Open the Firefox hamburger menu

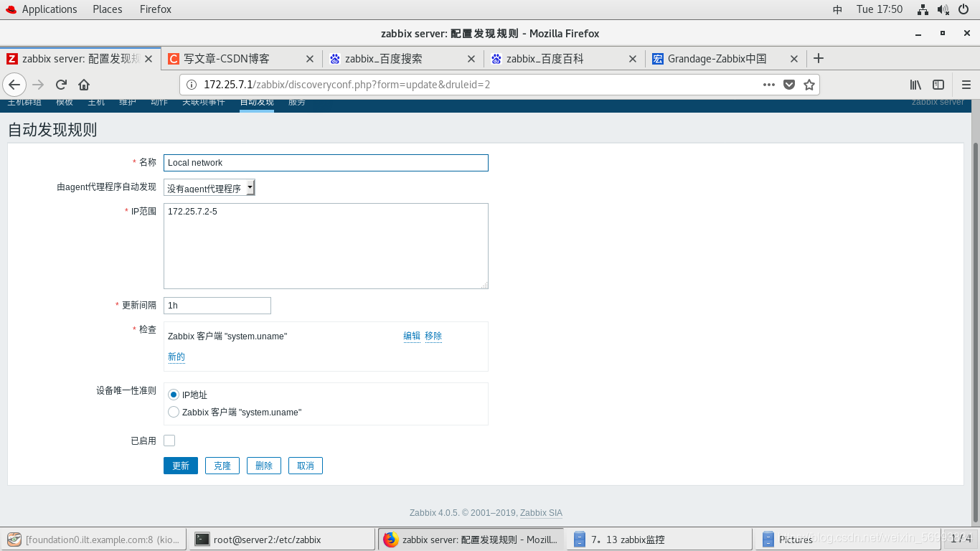coord(966,85)
